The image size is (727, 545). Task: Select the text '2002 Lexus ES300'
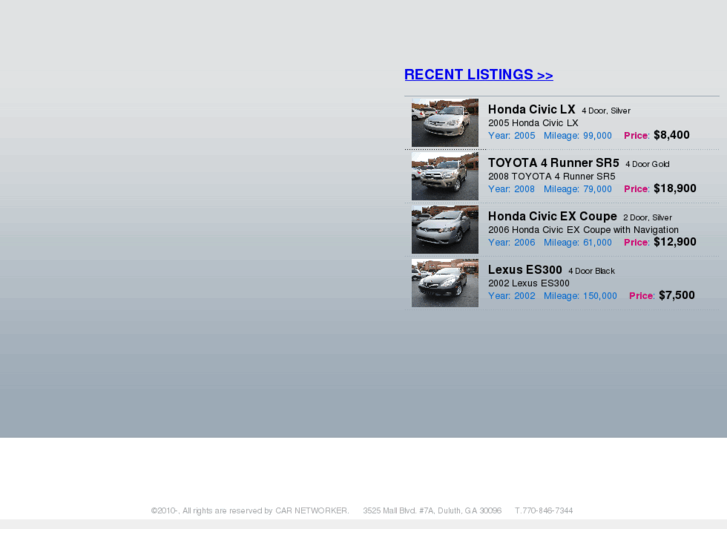click(x=529, y=283)
